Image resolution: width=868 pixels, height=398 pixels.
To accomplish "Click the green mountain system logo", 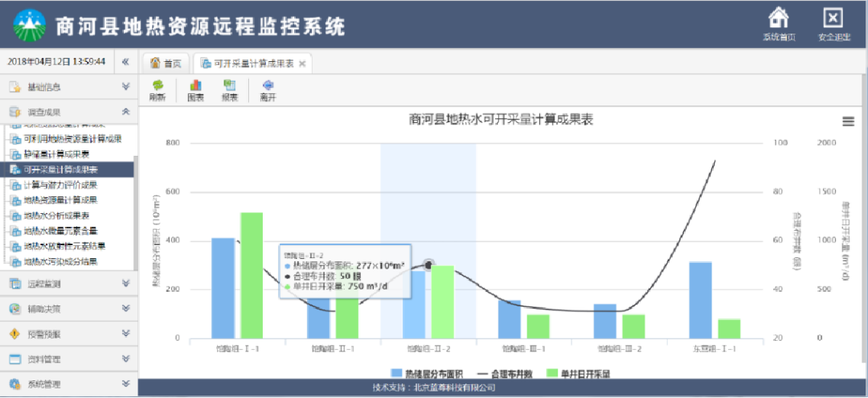I will [x=30, y=25].
